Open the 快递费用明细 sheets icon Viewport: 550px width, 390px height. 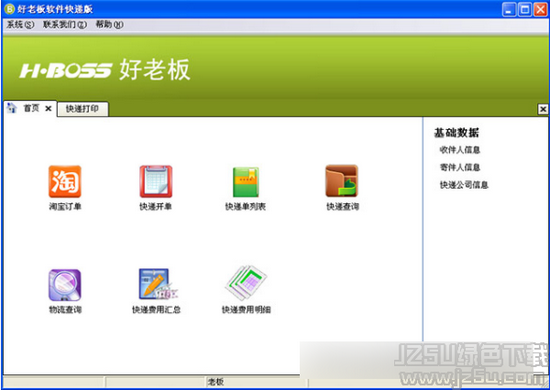[x=246, y=283]
